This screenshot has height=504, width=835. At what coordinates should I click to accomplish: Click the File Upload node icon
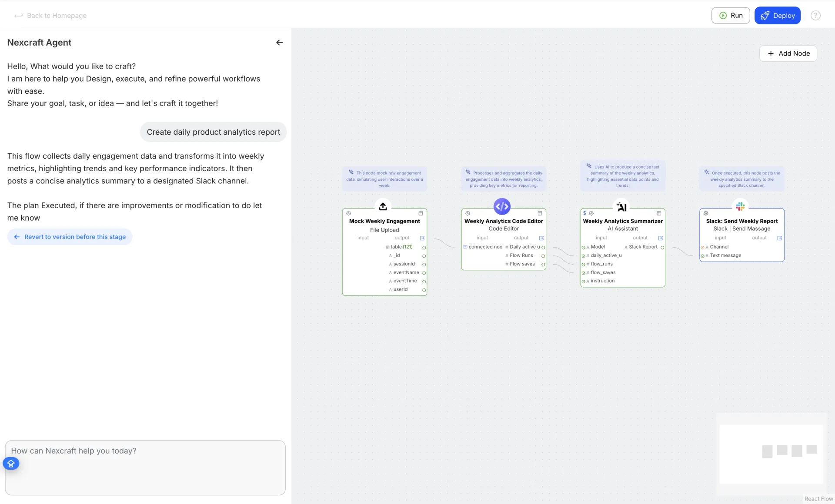pyautogui.click(x=383, y=206)
